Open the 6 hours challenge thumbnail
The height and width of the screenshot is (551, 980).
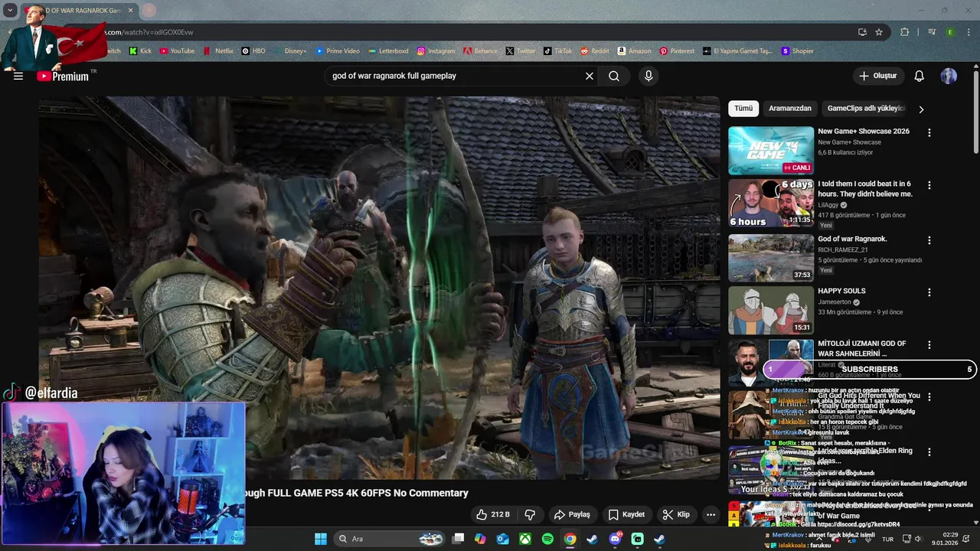(771, 204)
